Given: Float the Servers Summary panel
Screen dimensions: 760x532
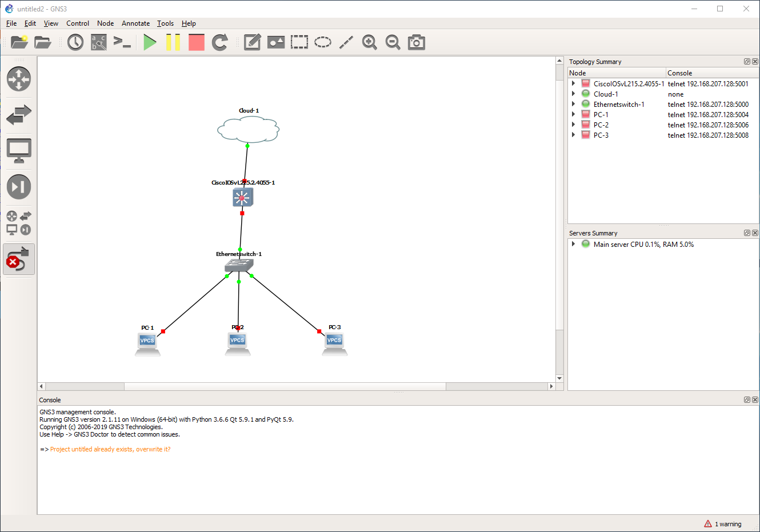Looking at the screenshot, I should click(747, 233).
